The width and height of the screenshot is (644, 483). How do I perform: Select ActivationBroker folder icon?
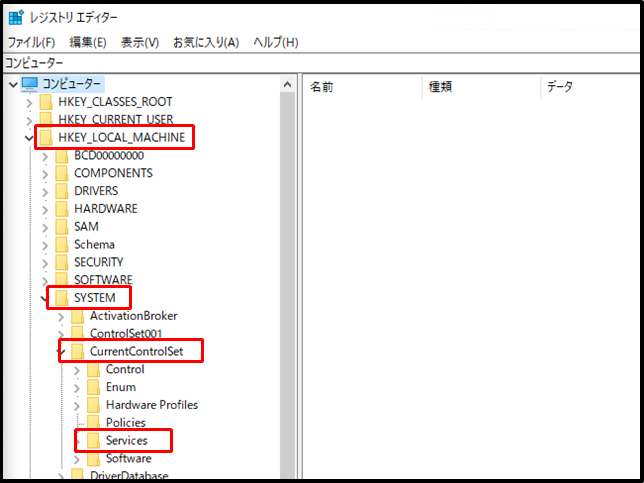click(x=78, y=316)
